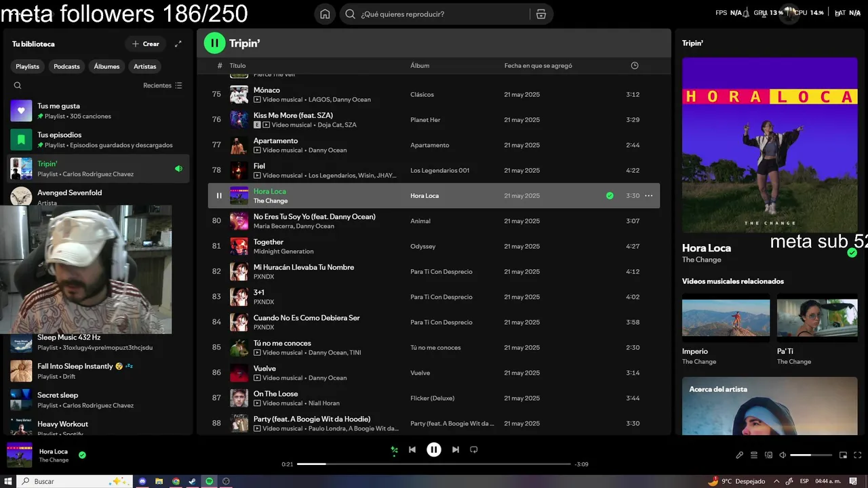
Task: Expand Tu biblioteca with the arrows icon
Action: click(x=178, y=44)
